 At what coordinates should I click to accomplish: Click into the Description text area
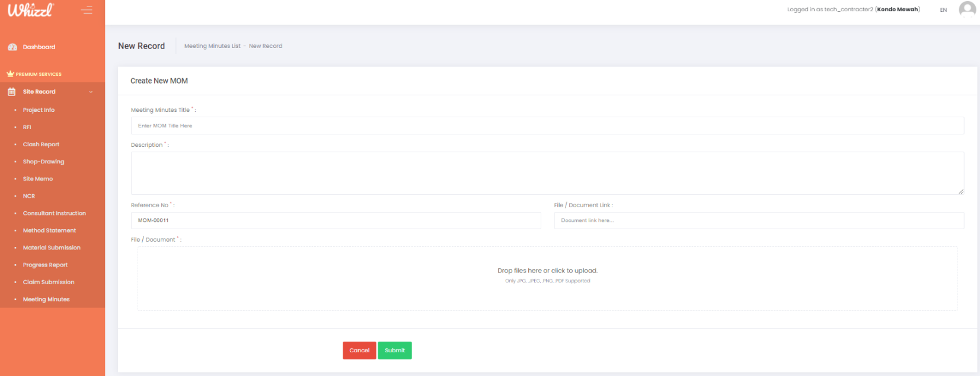[x=547, y=173]
